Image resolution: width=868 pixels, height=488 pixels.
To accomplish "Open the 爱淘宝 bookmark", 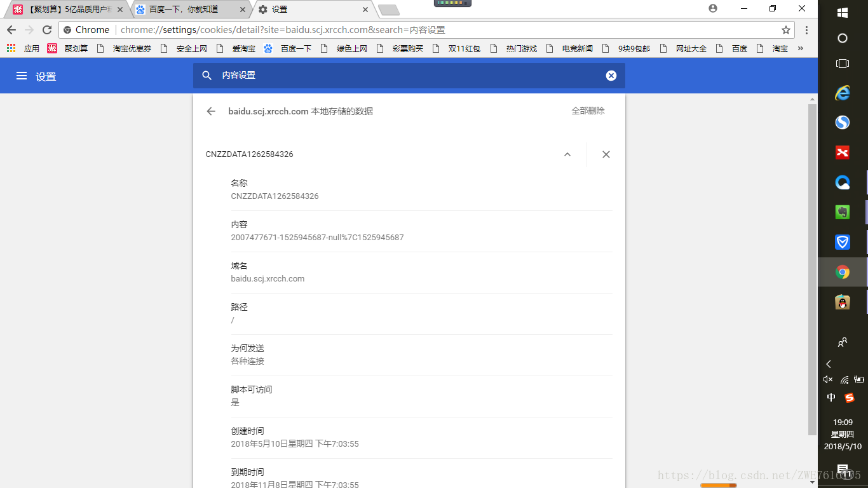I will (236, 48).
